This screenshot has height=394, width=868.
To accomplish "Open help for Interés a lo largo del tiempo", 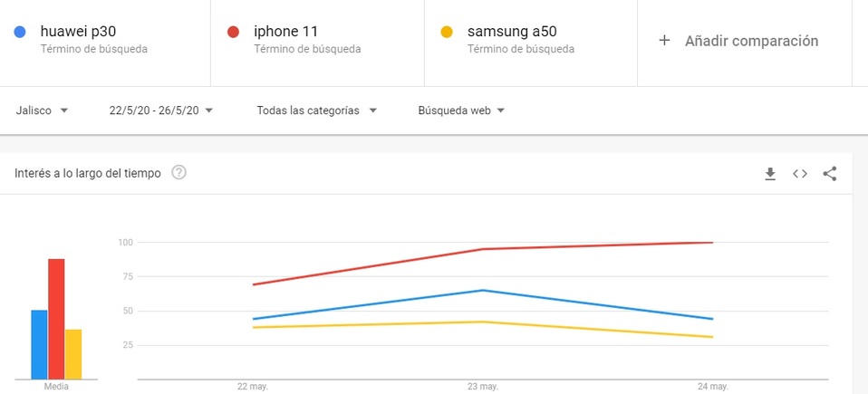I will click(x=179, y=173).
